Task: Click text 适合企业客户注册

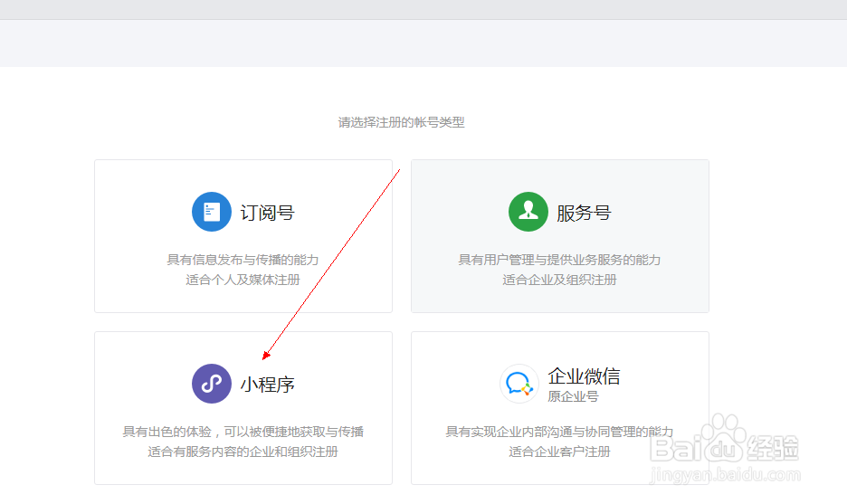Action: (x=559, y=452)
